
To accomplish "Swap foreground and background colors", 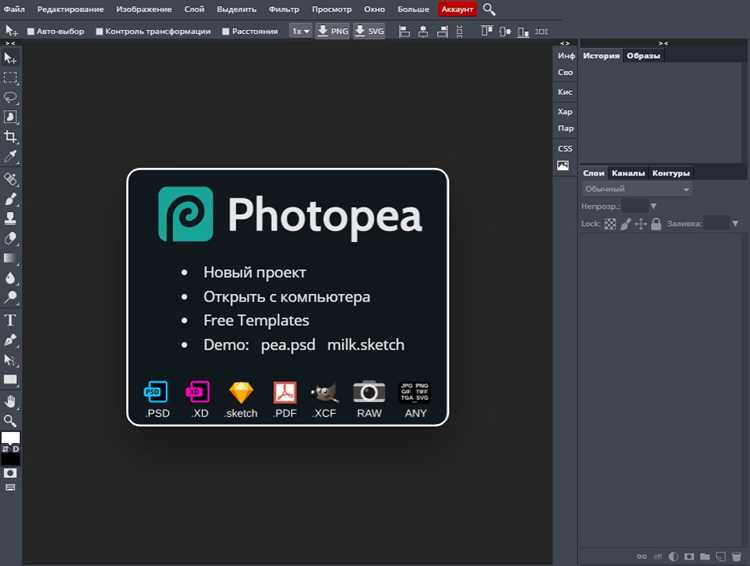I will click(x=5, y=449).
